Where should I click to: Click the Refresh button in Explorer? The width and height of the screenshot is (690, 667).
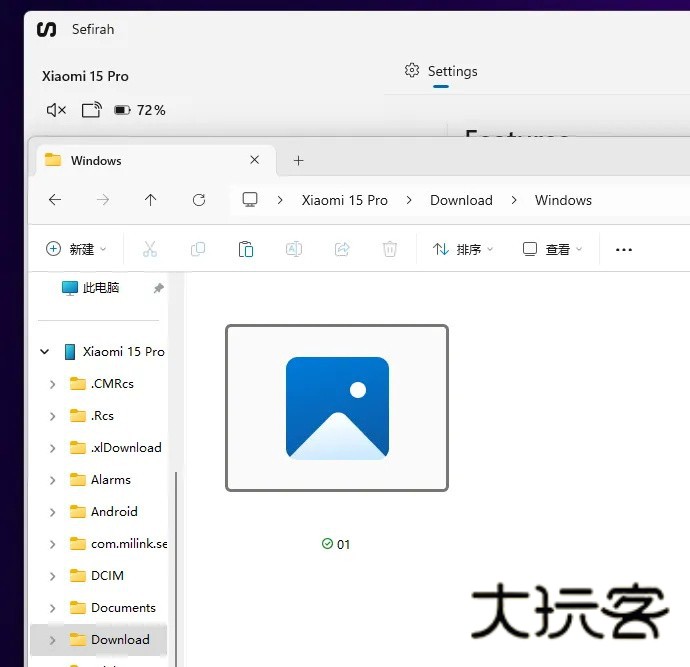(x=199, y=200)
